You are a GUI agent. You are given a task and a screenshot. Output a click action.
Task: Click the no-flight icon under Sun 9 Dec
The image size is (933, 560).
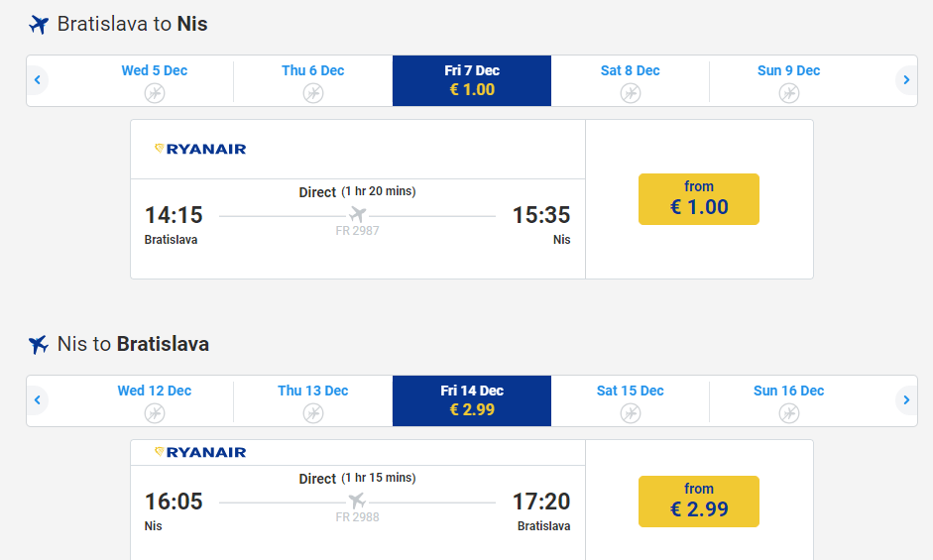click(x=789, y=93)
